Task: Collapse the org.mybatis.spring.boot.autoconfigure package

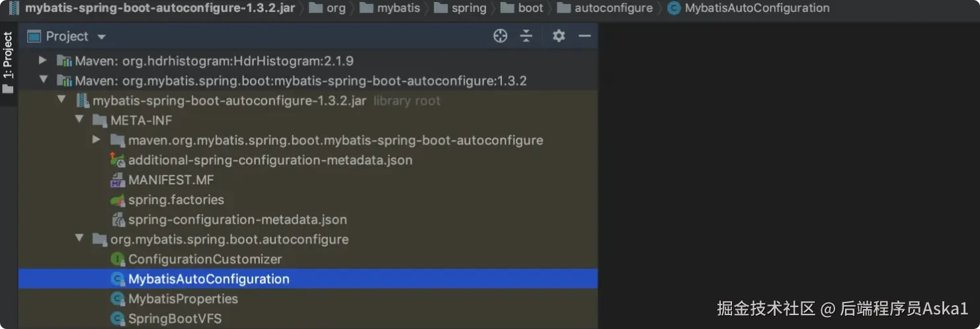Action: tap(79, 239)
